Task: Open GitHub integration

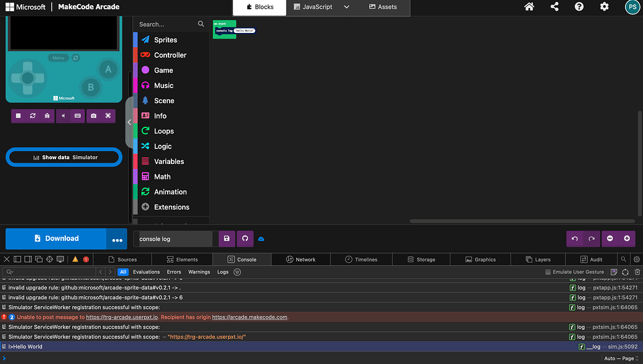Action: click(x=244, y=239)
